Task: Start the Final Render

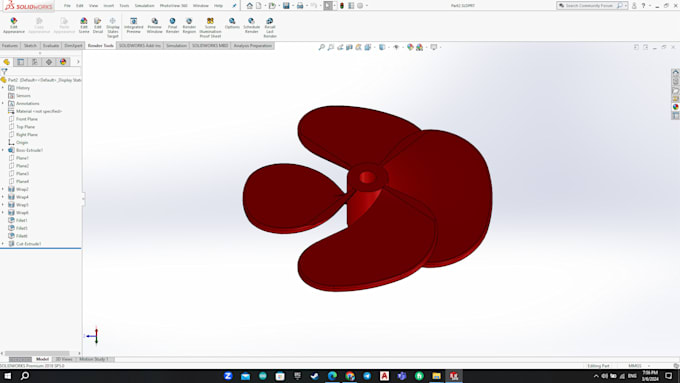Action: [172, 26]
